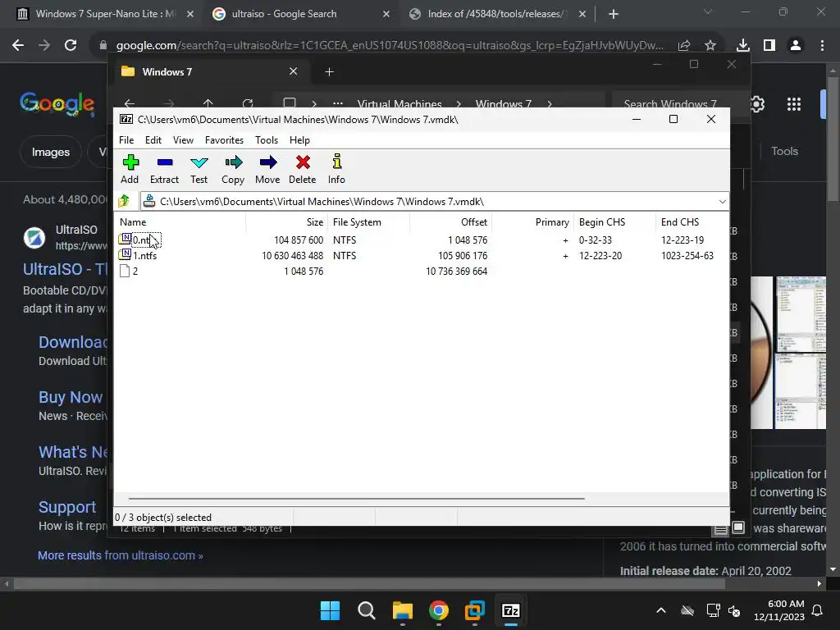Click the up-one-level folder icon
The height and width of the screenshot is (630, 840).
[x=125, y=201]
